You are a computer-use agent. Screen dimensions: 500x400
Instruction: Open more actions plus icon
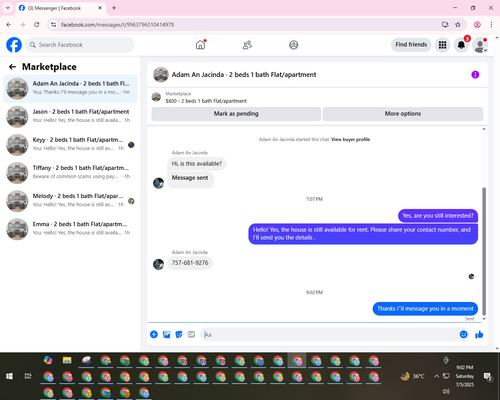[154, 334]
